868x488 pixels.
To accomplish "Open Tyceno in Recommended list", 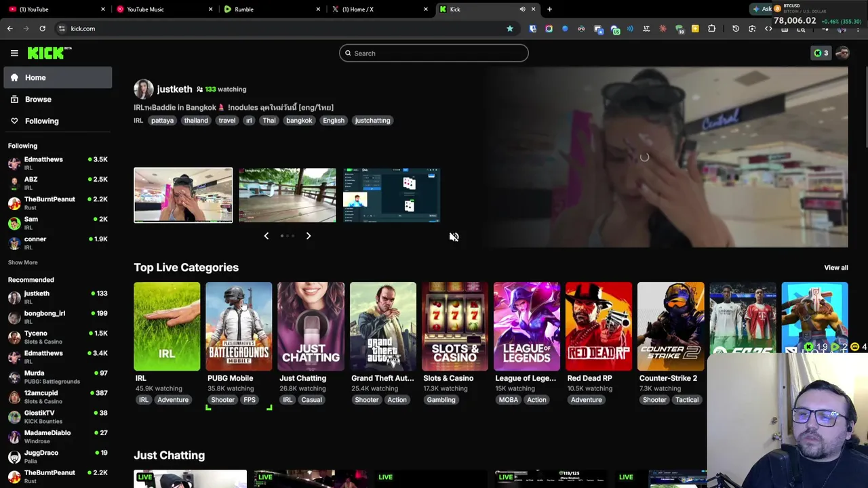I will (58, 337).
